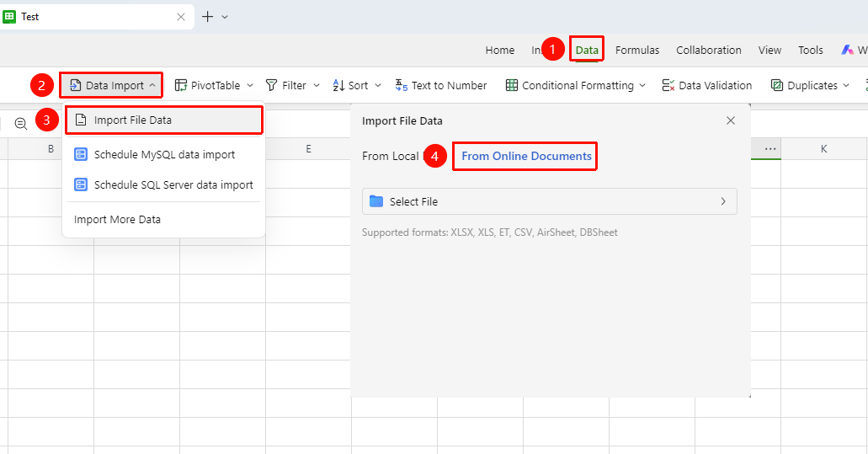Click the SQL Server import database icon
This screenshot has height=454, width=868.
[x=81, y=185]
